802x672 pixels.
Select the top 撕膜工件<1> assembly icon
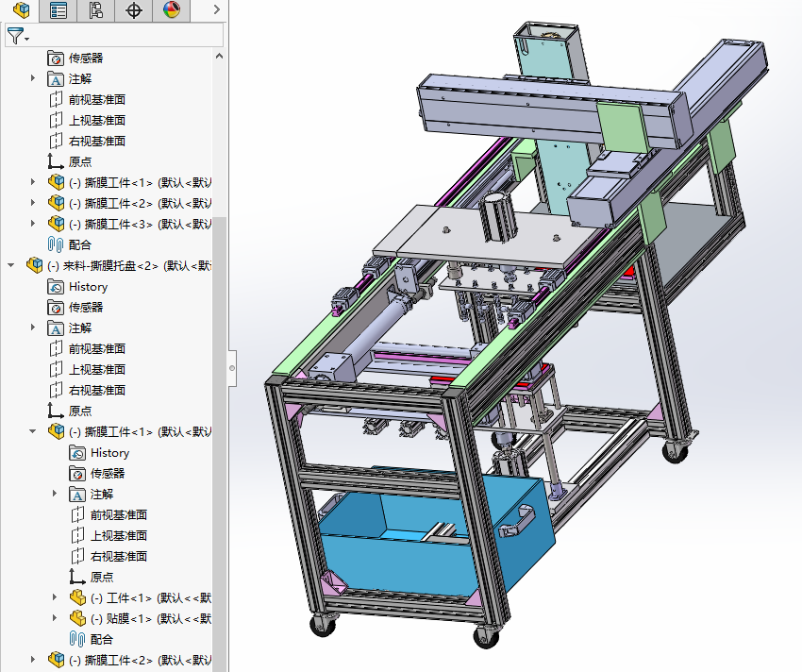coord(56,182)
